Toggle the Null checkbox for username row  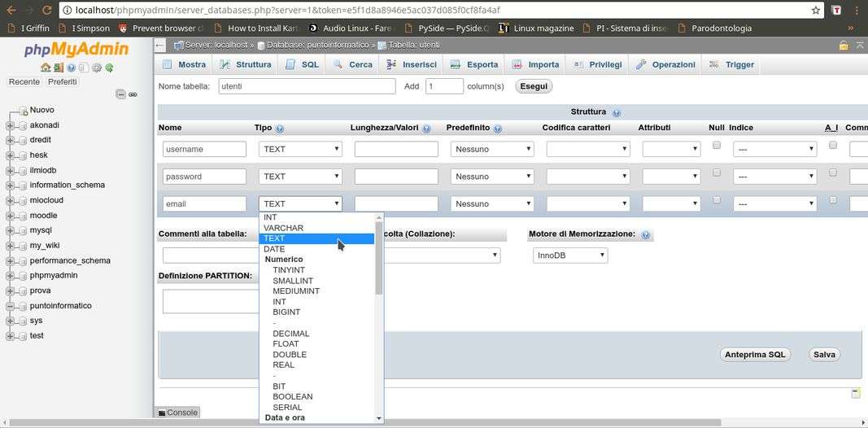tap(717, 146)
